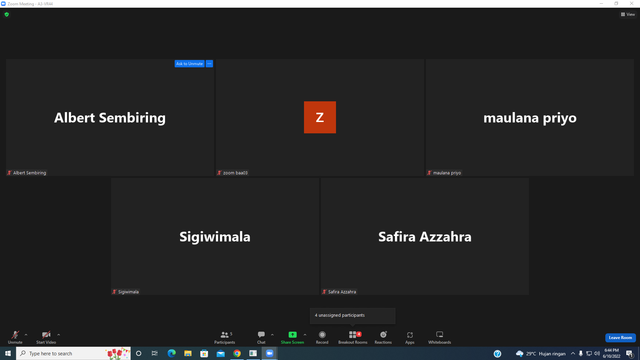
Task: Open Whiteboards
Action: point(440,337)
